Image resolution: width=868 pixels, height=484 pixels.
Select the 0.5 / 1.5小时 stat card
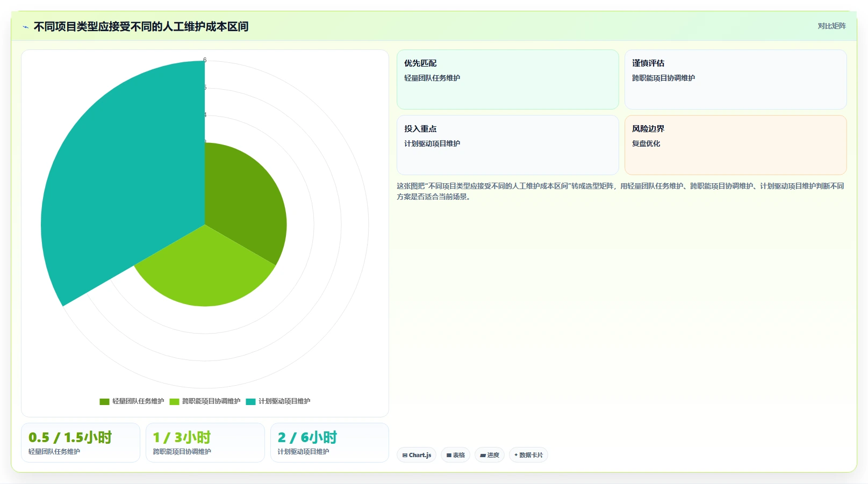(81, 443)
